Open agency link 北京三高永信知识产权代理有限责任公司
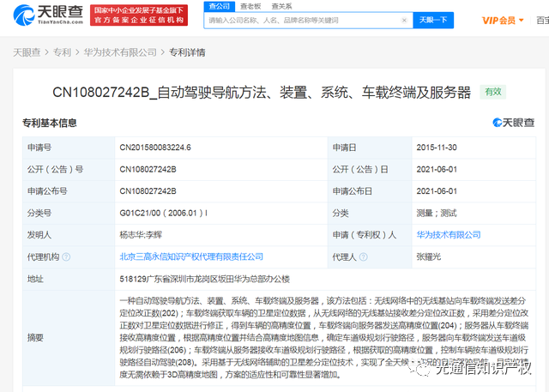549x392 pixels. click(191, 256)
